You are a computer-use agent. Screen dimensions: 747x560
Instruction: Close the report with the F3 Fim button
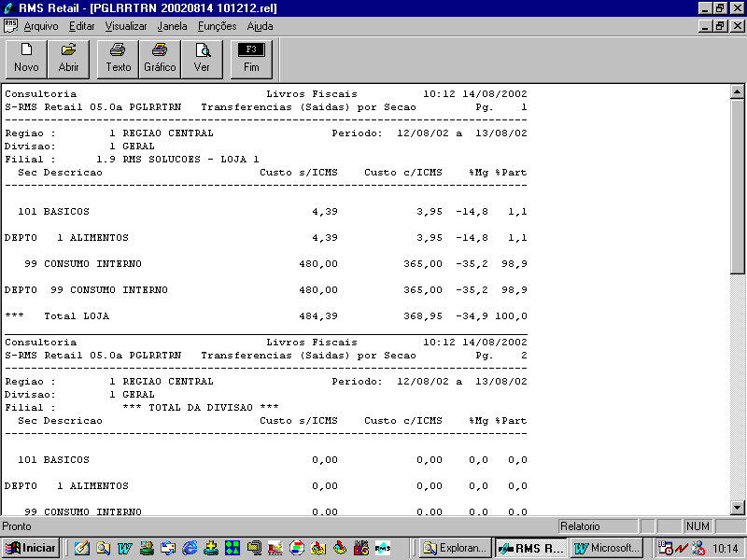pos(251,60)
